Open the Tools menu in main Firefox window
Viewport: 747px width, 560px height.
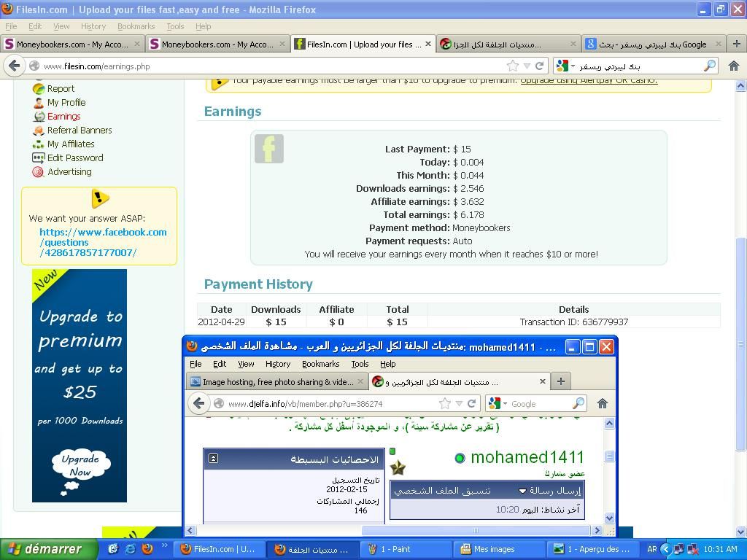(175, 26)
